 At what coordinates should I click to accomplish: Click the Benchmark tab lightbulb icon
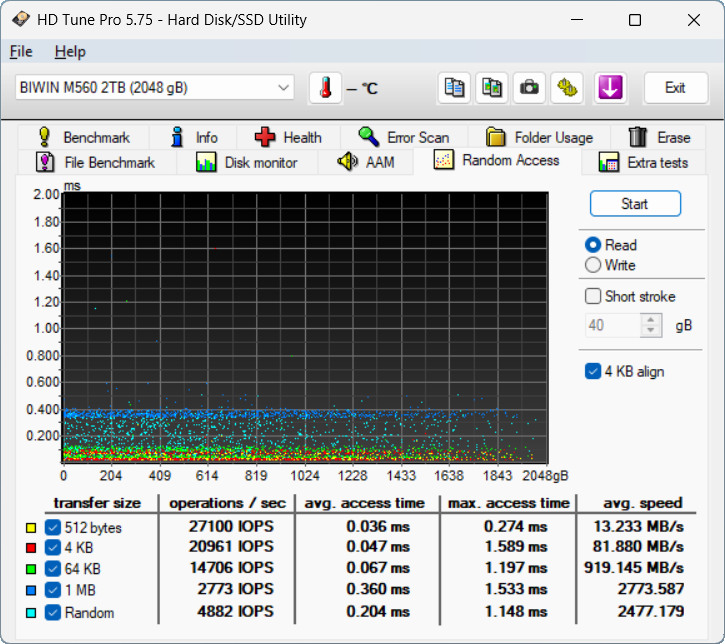[44, 137]
